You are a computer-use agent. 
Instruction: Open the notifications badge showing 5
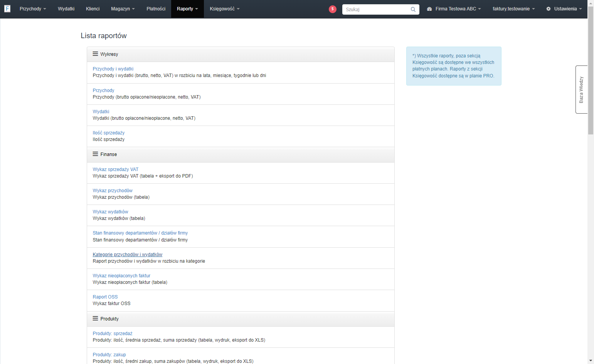pyautogui.click(x=333, y=9)
